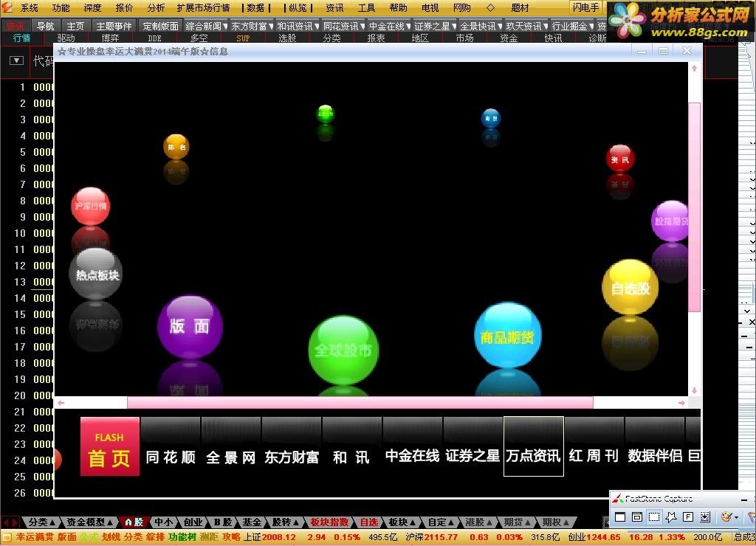756x546 pixels.
Task: Open the 扩展市场行情 menu
Action: (x=203, y=7)
